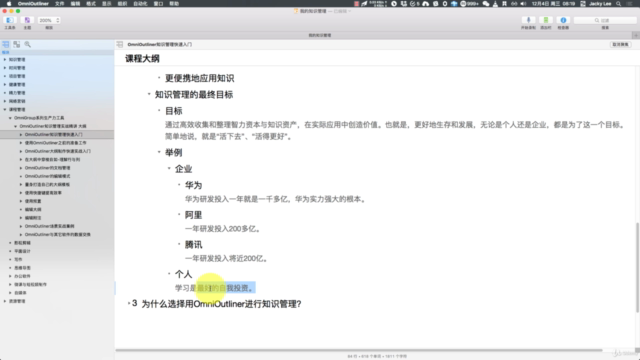Select 写作 in the sidebar
The width and height of the screenshot is (640, 360).
click(x=18, y=259)
